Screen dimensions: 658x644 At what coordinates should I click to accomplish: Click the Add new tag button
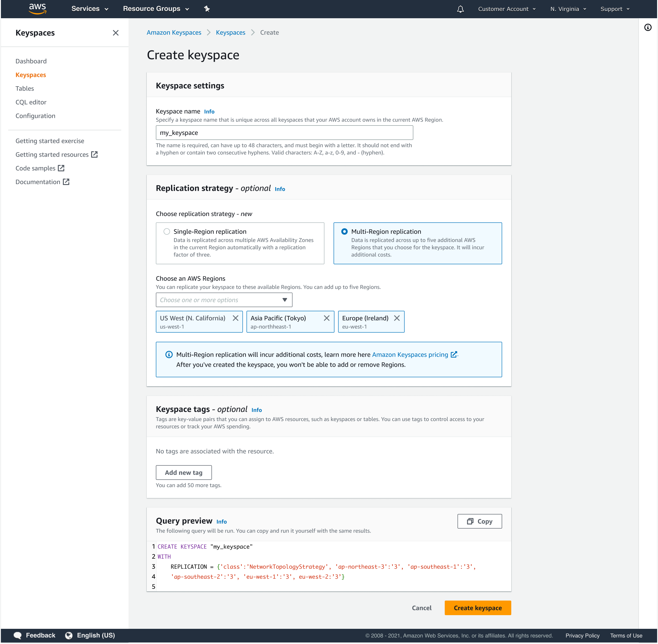click(184, 472)
